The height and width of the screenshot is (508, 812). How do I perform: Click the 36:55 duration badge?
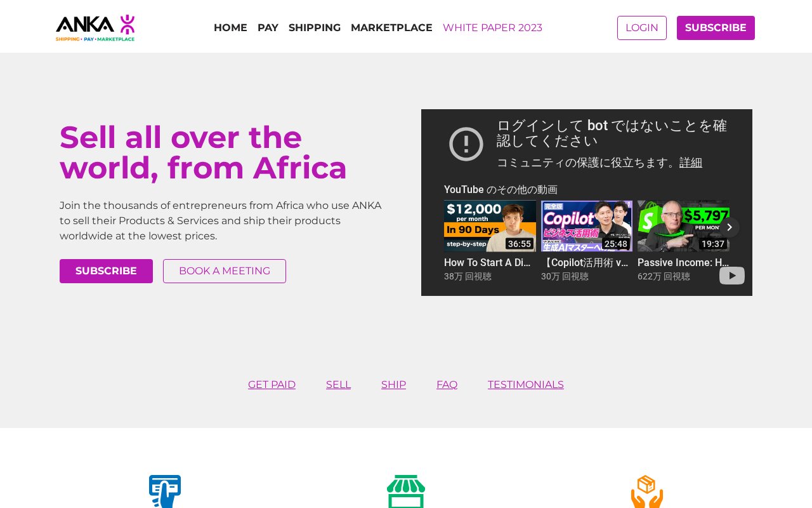520,244
